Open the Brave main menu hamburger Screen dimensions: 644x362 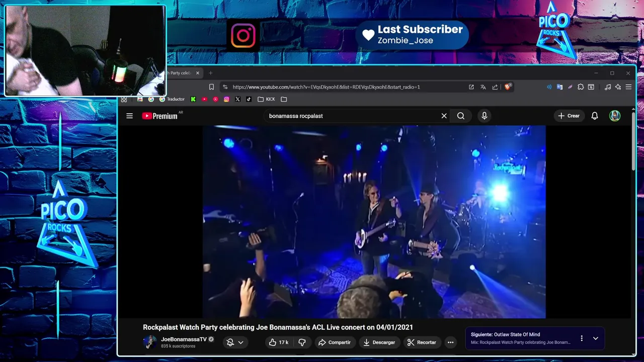[628, 87]
